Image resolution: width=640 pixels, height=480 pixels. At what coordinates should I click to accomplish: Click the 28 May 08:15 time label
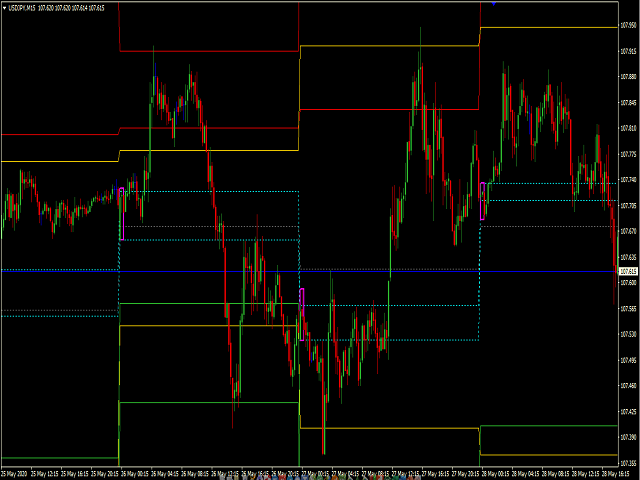click(x=556, y=474)
